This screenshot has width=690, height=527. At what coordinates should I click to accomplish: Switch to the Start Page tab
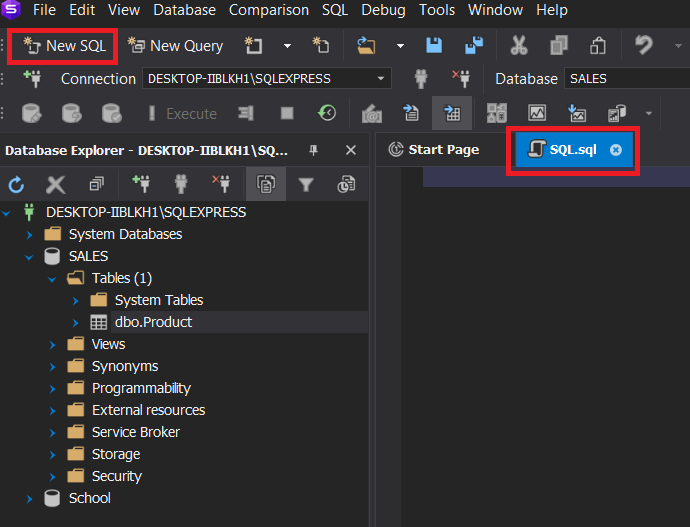tap(434, 150)
